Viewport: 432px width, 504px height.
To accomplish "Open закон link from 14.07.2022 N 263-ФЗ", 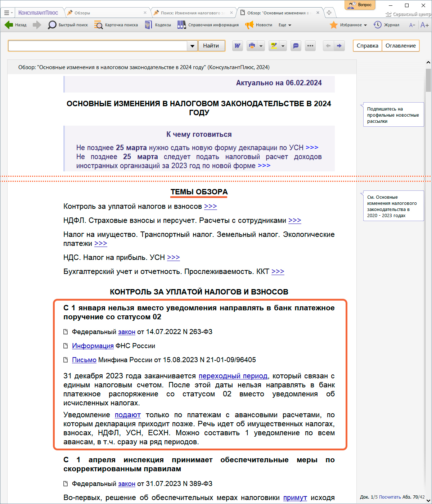I will [x=127, y=332].
